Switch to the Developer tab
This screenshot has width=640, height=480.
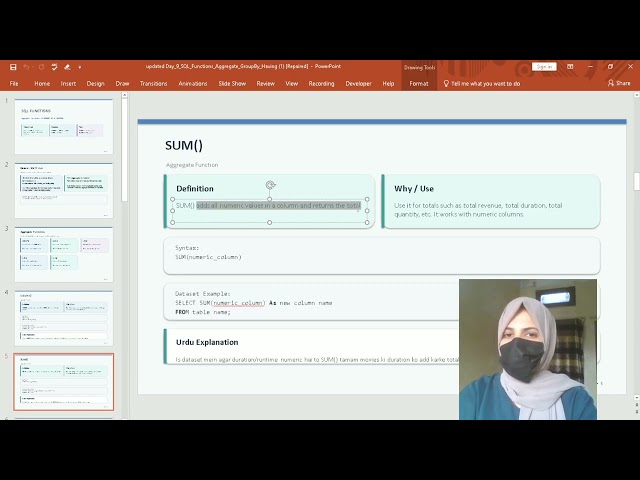pyautogui.click(x=358, y=84)
